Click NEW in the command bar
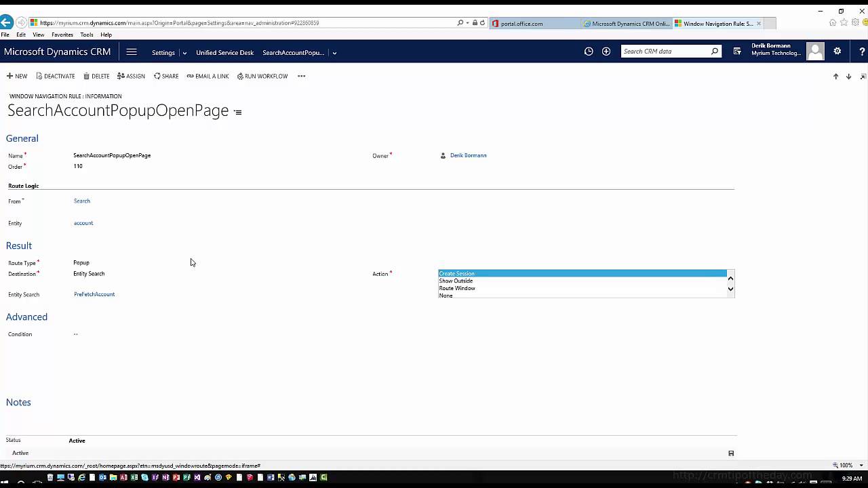 tap(17, 76)
